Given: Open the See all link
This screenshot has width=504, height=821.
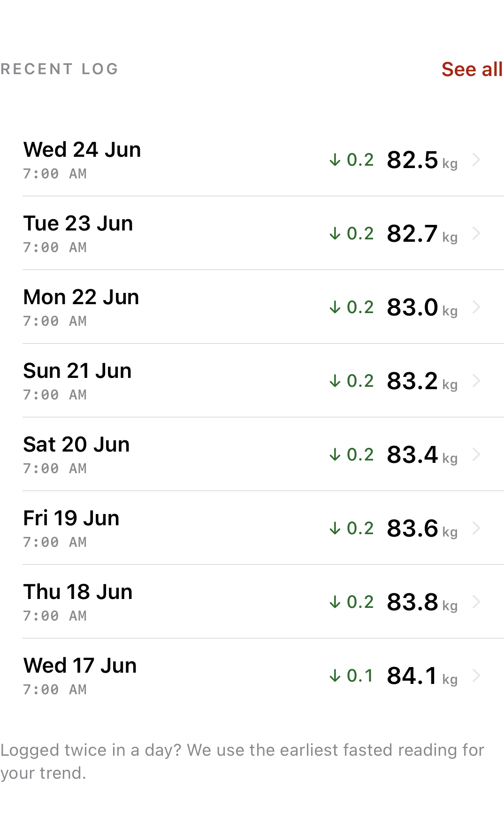Looking at the screenshot, I should point(472,69).
